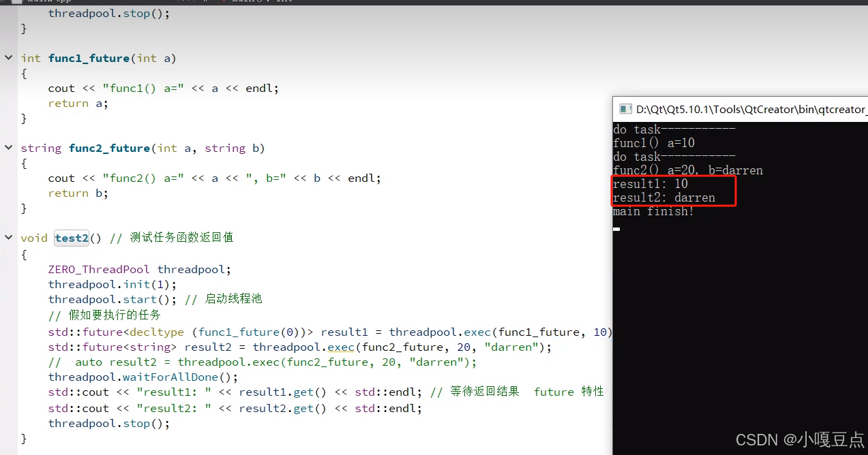This screenshot has height=455, width=868.
Task: Click commented '// auto result2 = threadpool.exec' line
Action: pyautogui.click(x=263, y=362)
